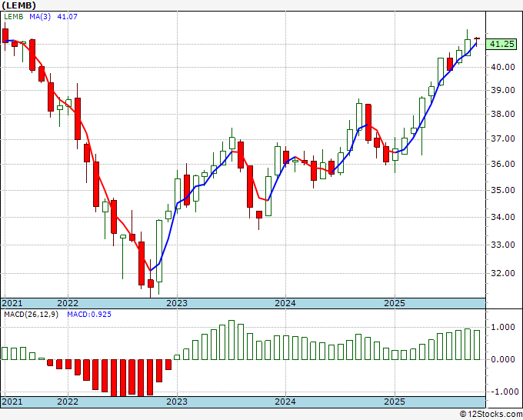Click 2022 on the price chart timeline
The image size is (523, 420).
point(68,303)
